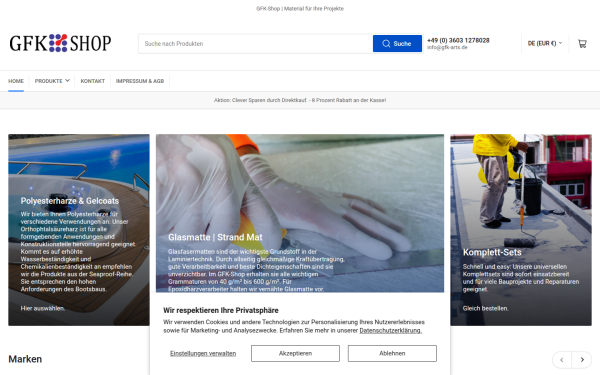This screenshot has width=600, height=375.
Task: Open the Glasmatte | Strand Mat banner
Action: [300, 213]
